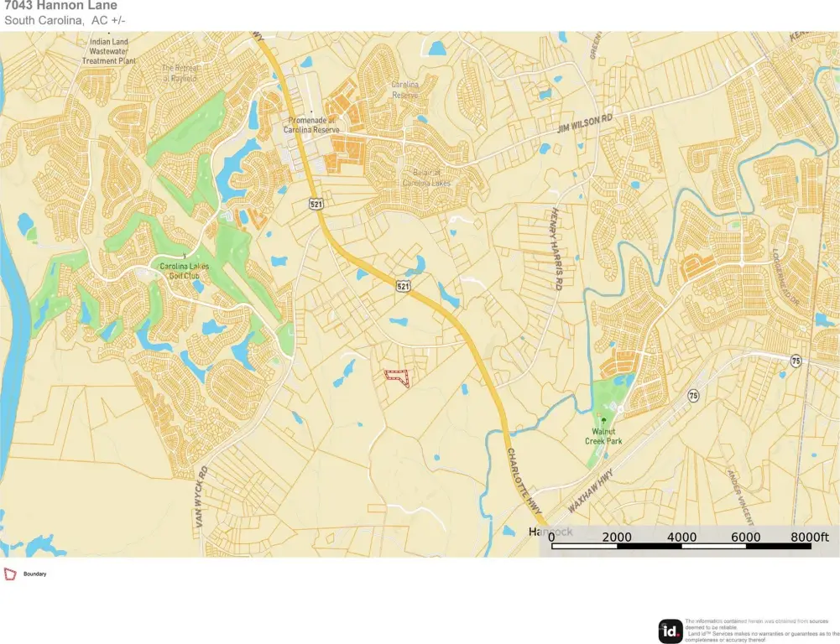Viewport: 840px width, 644px height.
Task: Click the 4000 mark on the scale bar
Action: click(681, 537)
